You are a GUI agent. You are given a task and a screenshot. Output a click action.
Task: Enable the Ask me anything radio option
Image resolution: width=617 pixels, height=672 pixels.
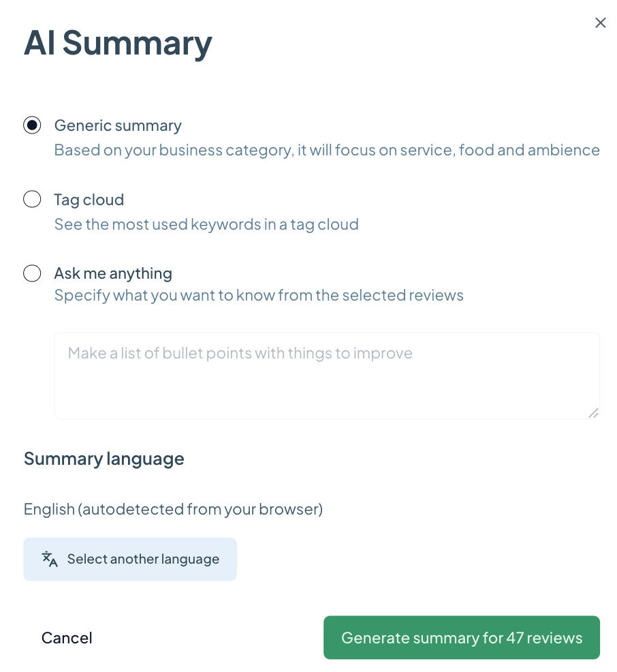[x=32, y=273]
